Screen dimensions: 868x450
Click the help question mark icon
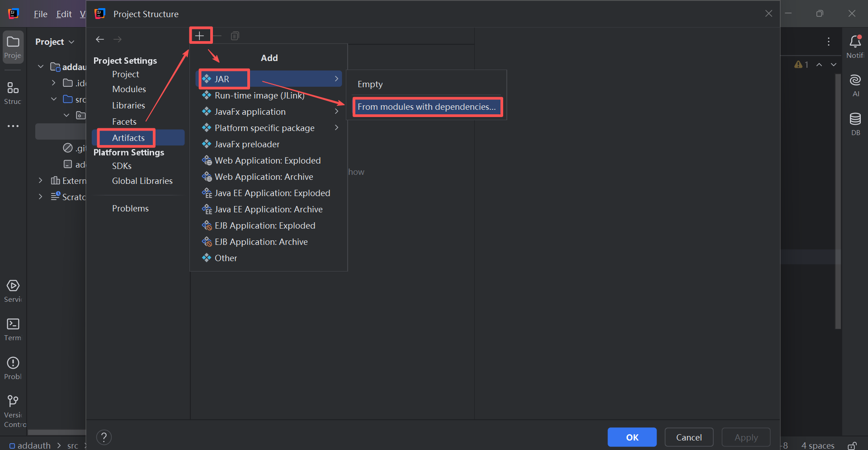104,437
